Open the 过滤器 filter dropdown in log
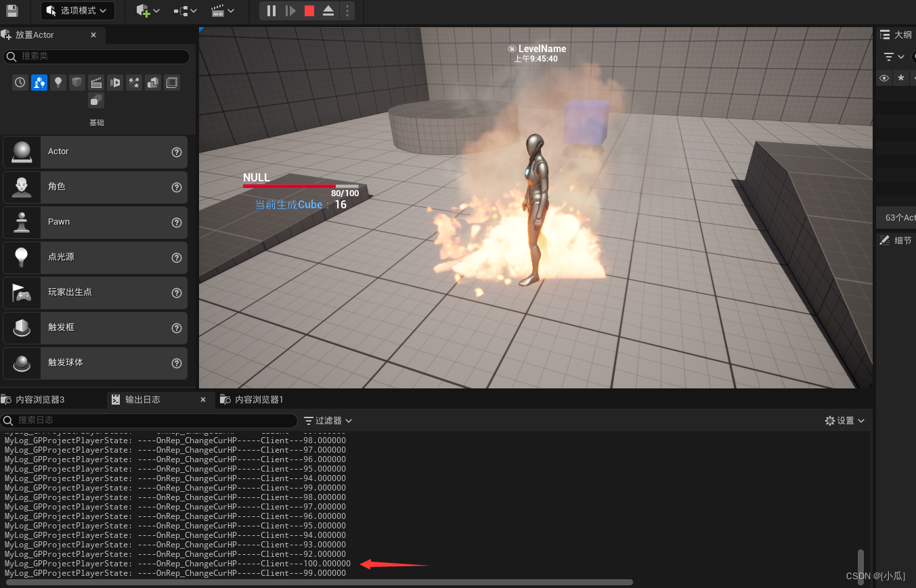The image size is (916, 588). click(328, 421)
